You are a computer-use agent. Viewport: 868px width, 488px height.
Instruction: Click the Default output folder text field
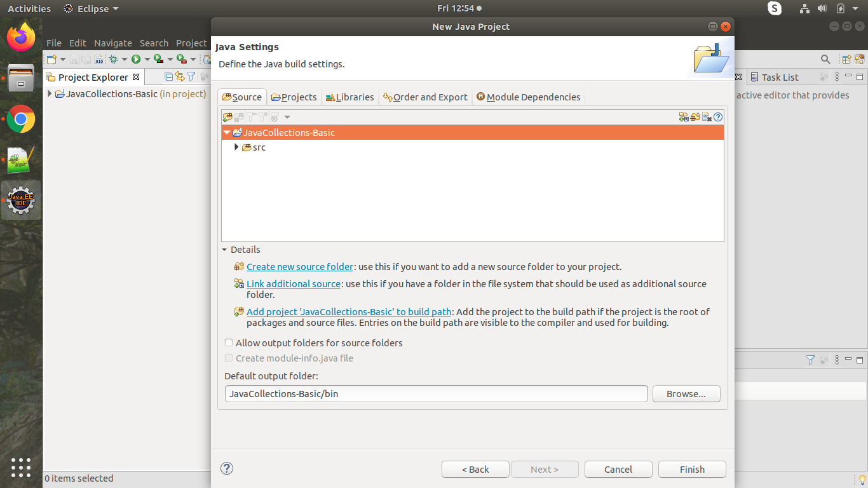[436, 394]
